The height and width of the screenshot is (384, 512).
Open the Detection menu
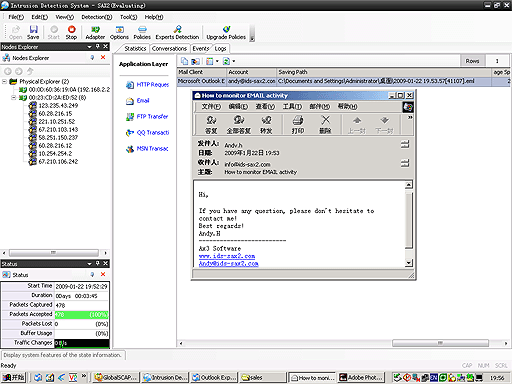(x=97, y=17)
